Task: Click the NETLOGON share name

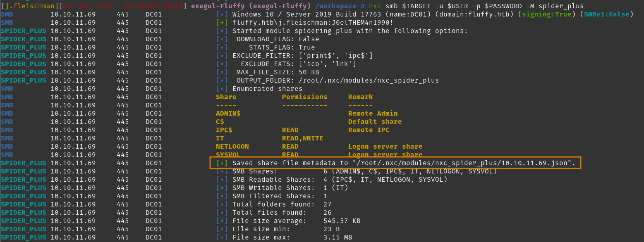Action: [232, 147]
